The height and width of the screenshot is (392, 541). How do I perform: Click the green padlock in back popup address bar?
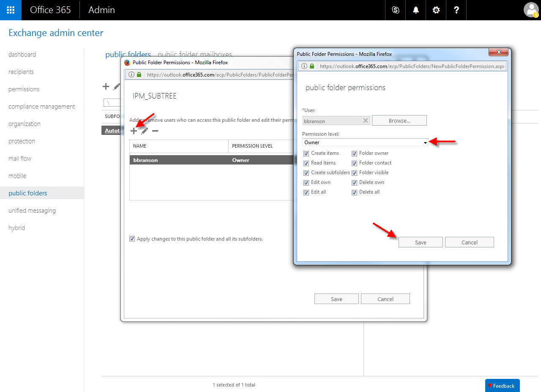[x=139, y=74]
